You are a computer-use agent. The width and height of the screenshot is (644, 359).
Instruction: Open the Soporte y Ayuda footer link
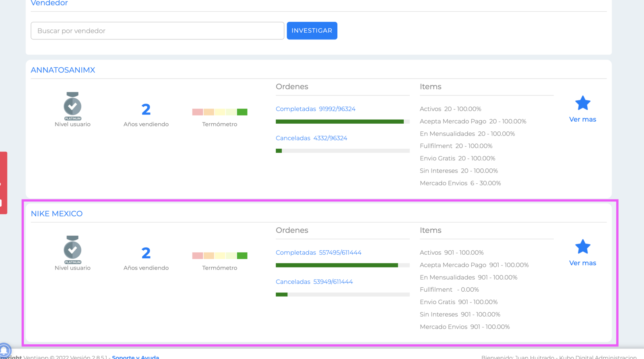coord(136,357)
